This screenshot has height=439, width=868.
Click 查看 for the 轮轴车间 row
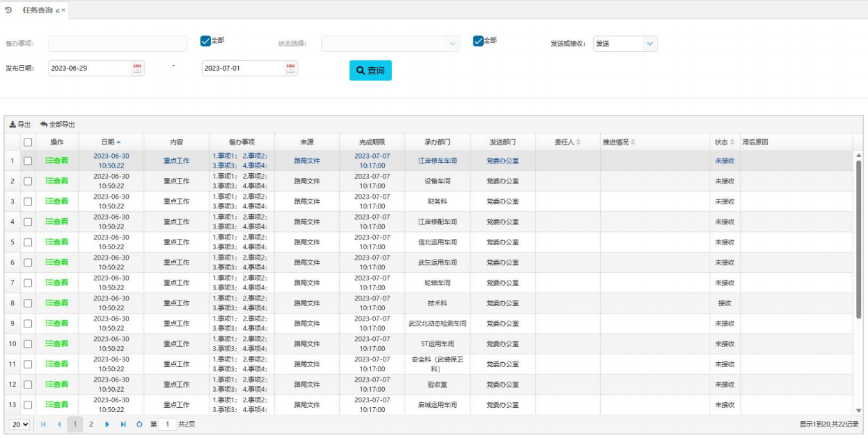[57, 283]
